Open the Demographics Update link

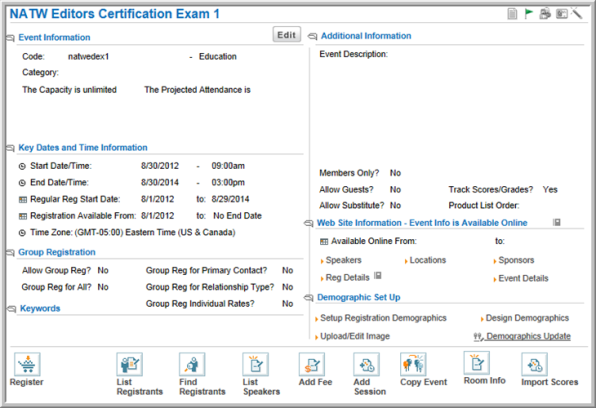coord(528,336)
